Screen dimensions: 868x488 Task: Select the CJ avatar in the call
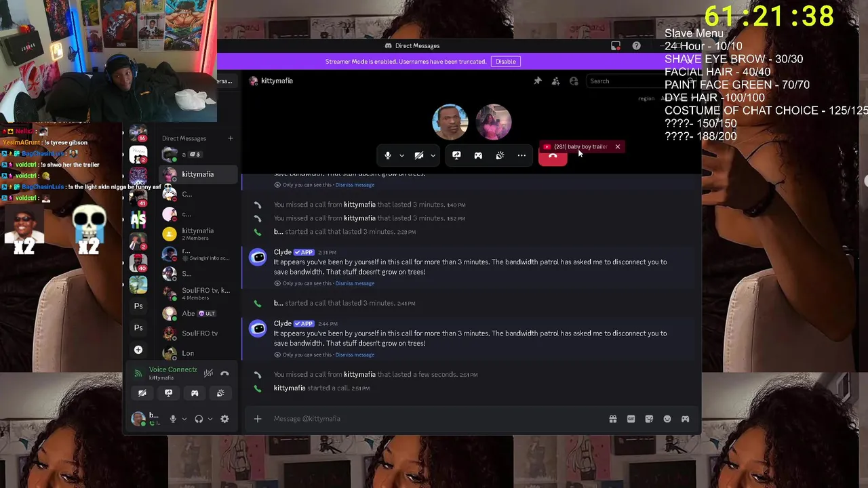point(450,122)
